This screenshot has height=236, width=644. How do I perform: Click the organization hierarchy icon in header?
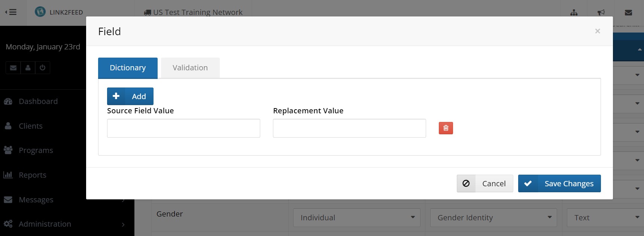click(574, 13)
